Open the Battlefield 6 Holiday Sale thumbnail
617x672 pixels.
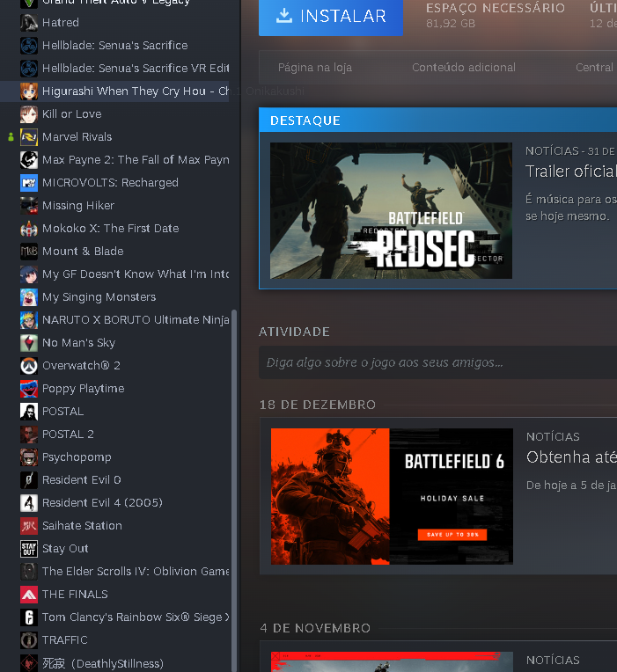coord(392,496)
